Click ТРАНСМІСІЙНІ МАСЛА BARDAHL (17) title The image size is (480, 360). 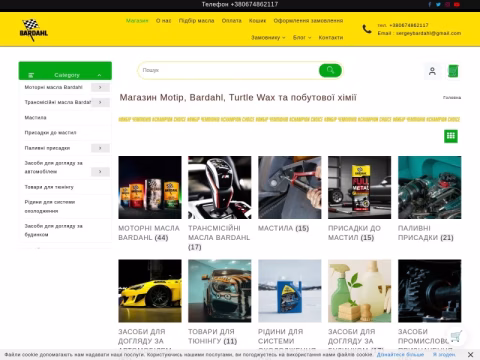219,238
